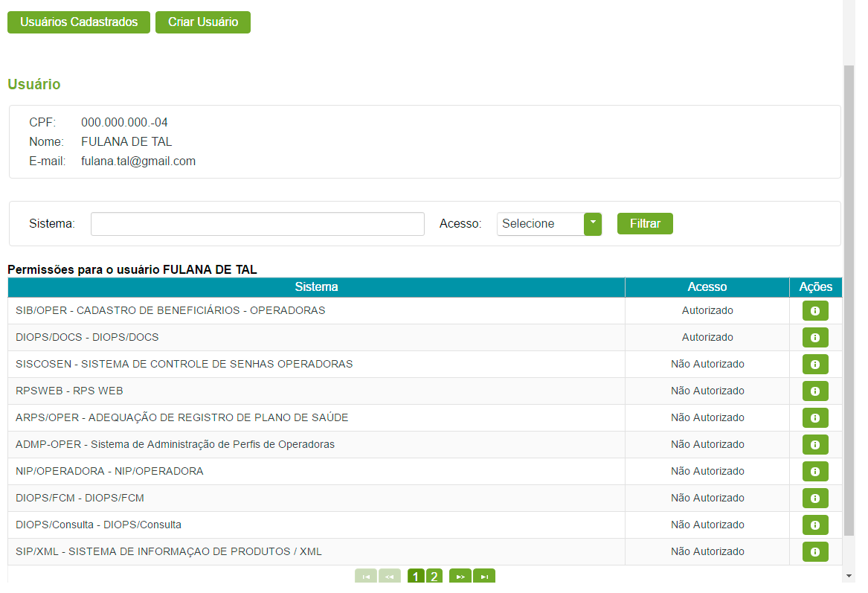Click info icon on SIP/XML row
The width and height of the screenshot is (868, 593).
pos(814,551)
